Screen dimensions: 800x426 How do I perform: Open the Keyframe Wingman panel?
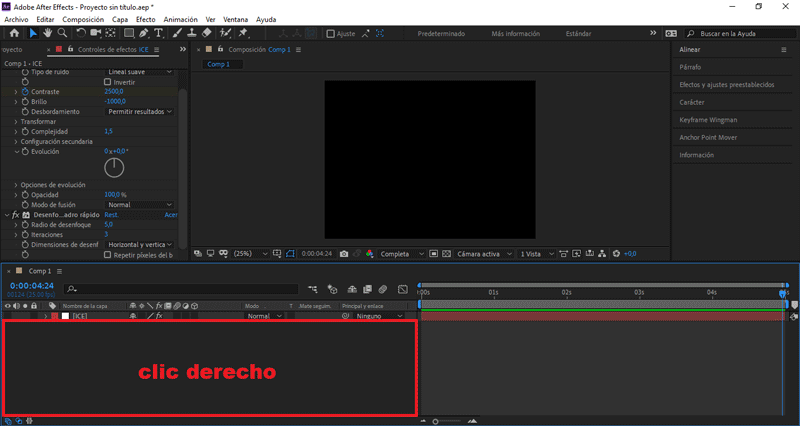tap(708, 120)
